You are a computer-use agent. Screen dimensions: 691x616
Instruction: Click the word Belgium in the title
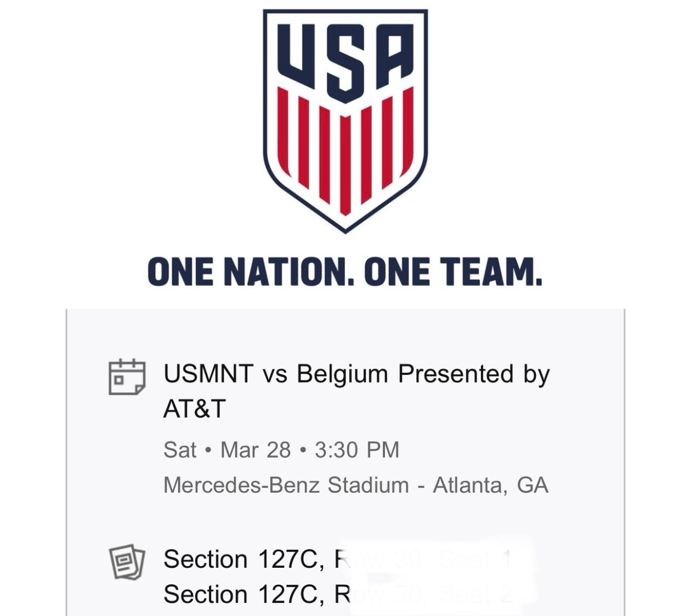click(342, 374)
